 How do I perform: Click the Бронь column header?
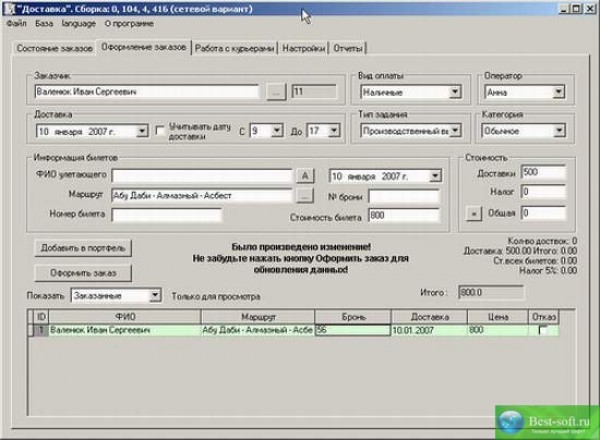(353, 317)
